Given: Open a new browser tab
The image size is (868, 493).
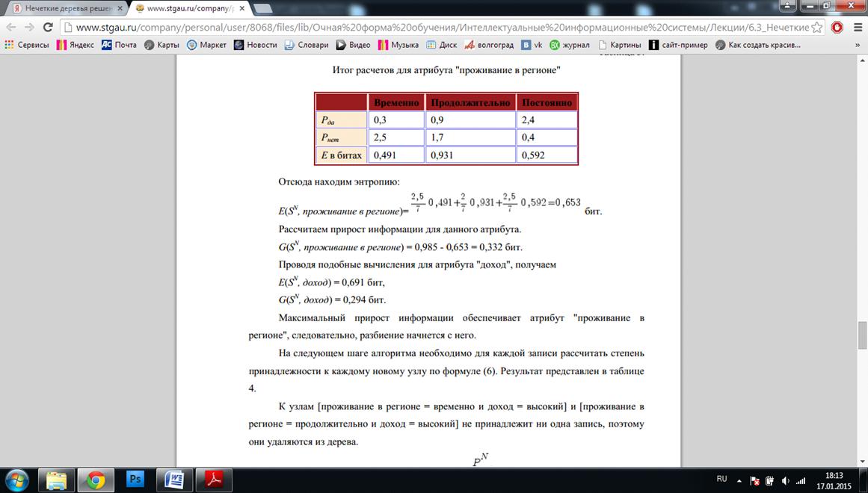Looking at the screenshot, I should tap(262, 8).
